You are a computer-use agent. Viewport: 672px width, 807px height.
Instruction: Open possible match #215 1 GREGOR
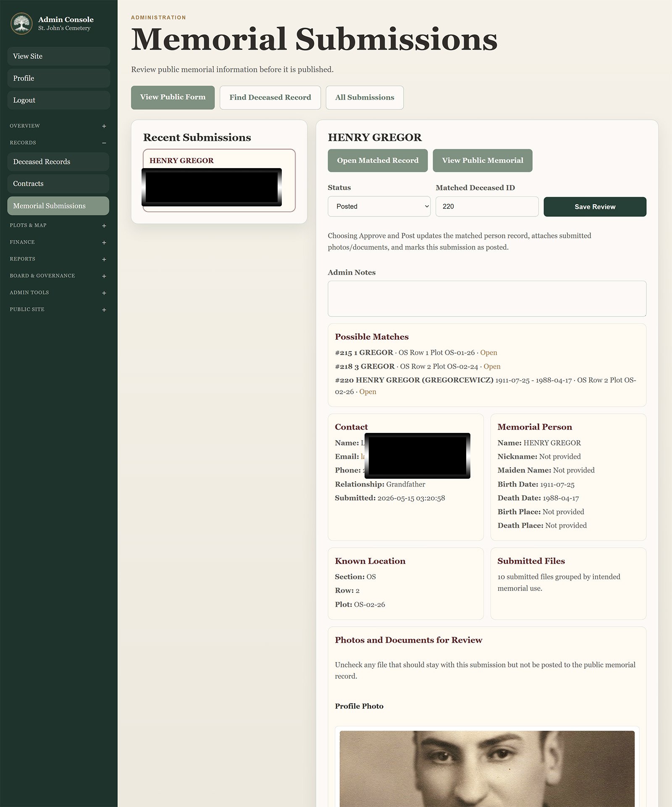pyautogui.click(x=488, y=353)
